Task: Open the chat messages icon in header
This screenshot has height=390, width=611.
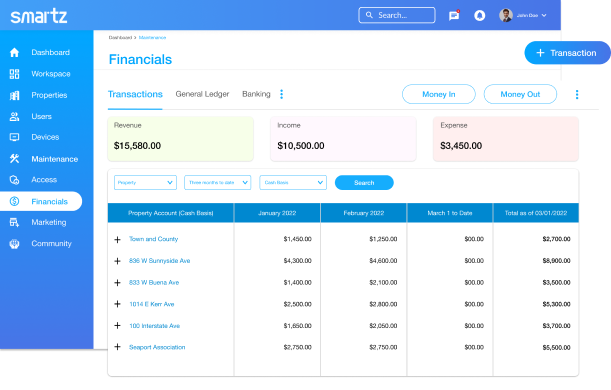Action: 454,16
